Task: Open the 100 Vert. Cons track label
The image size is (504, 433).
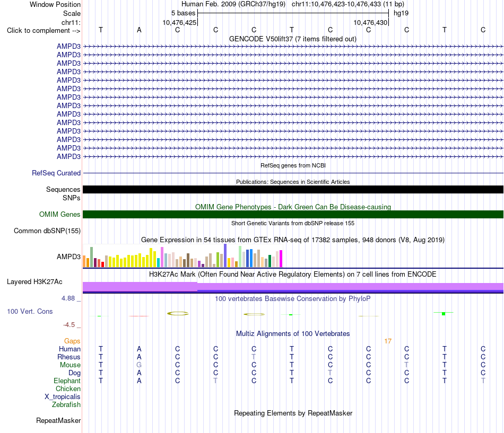Action: point(30,311)
